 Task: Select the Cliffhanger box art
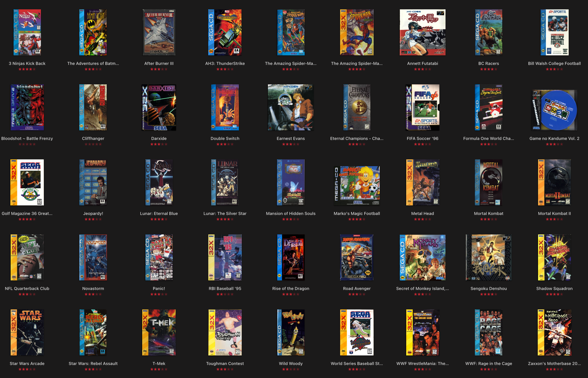[93, 107]
